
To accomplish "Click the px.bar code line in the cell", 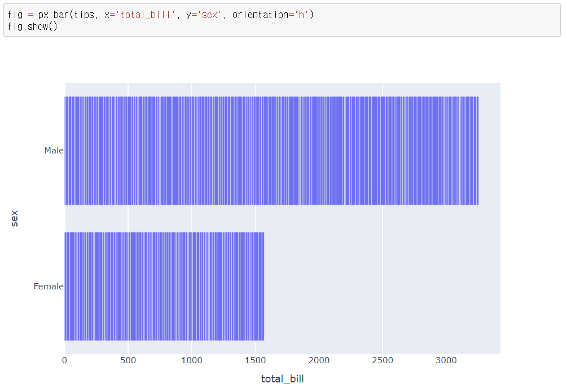I will (161, 15).
